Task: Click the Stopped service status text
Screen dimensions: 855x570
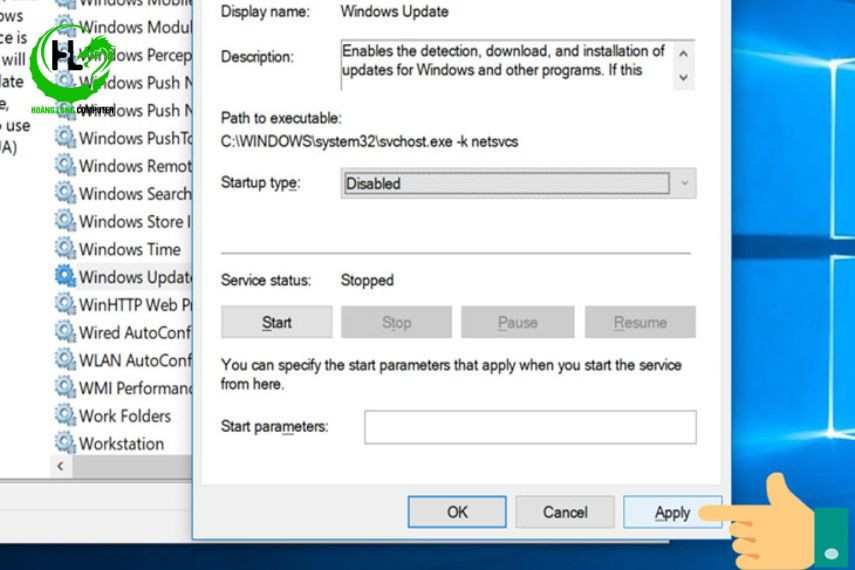Action: (367, 280)
